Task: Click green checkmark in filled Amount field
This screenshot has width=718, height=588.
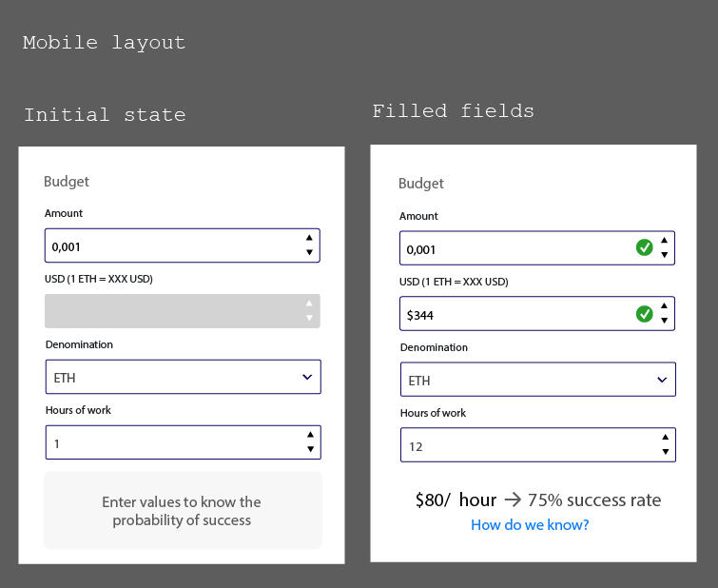Action: click(x=644, y=248)
